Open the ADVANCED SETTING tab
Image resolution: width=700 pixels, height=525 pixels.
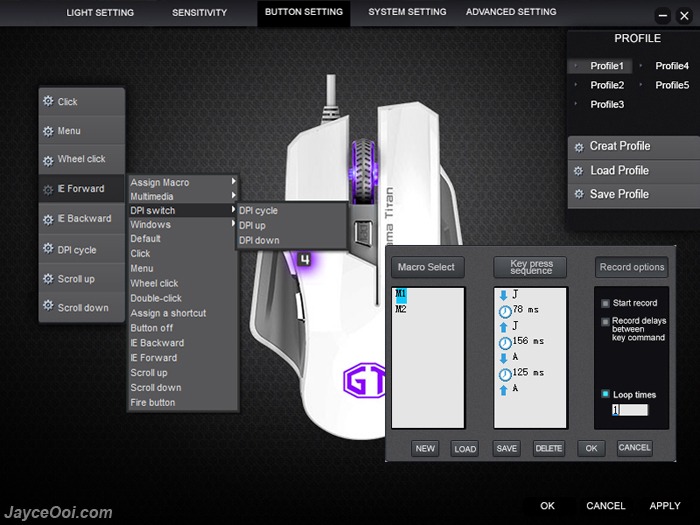511,12
